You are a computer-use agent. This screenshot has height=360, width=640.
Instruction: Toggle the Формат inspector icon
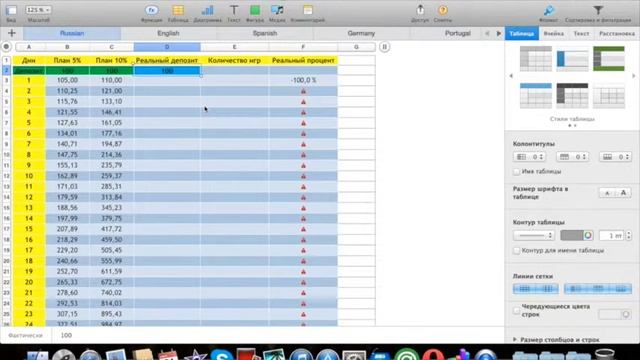pos(549,12)
